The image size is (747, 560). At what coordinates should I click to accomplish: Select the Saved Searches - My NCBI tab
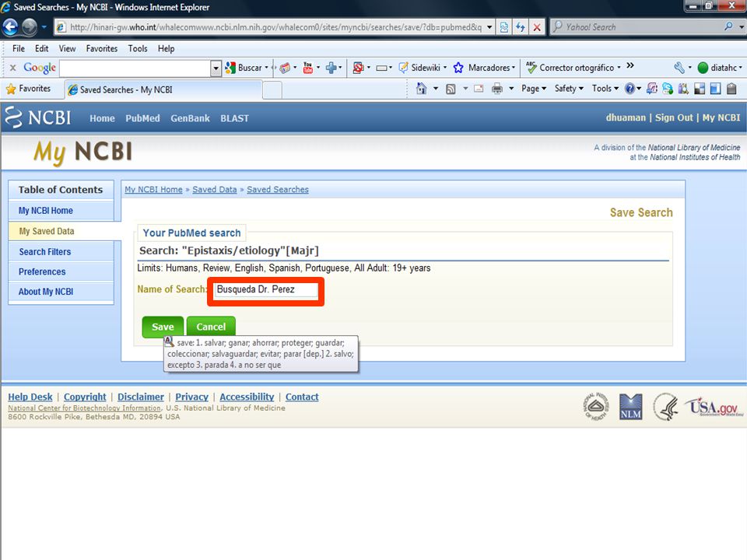coord(163,89)
